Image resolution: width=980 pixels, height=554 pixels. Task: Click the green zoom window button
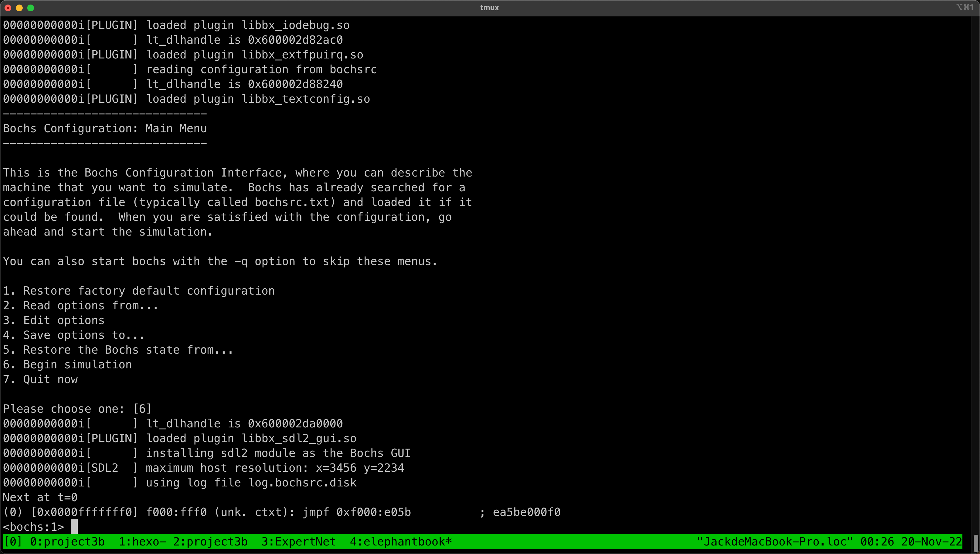[31, 8]
